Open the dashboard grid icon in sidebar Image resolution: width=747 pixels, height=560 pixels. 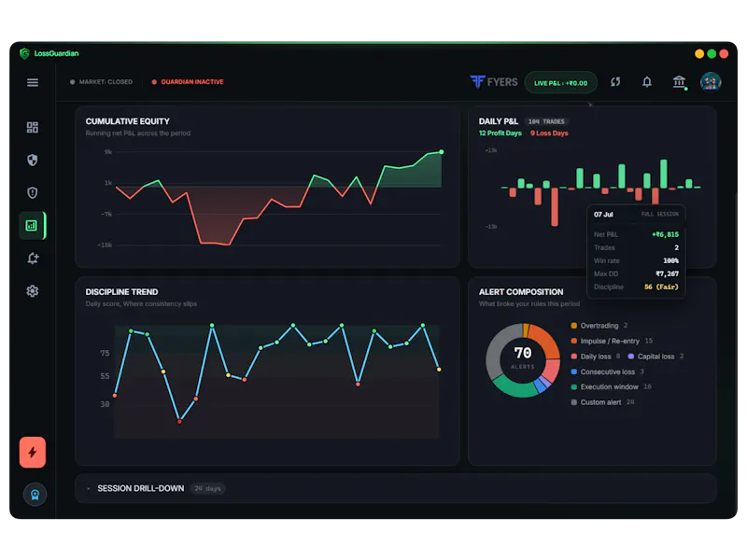[x=33, y=127]
